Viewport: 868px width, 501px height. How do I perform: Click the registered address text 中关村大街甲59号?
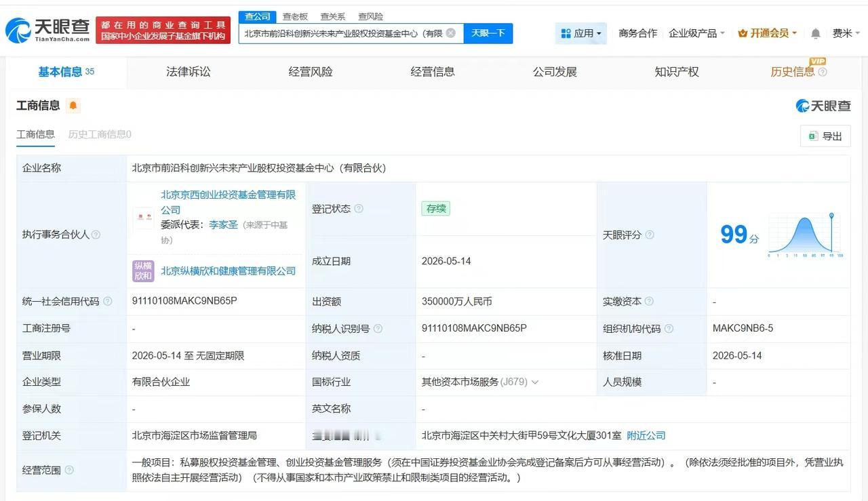click(x=520, y=435)
